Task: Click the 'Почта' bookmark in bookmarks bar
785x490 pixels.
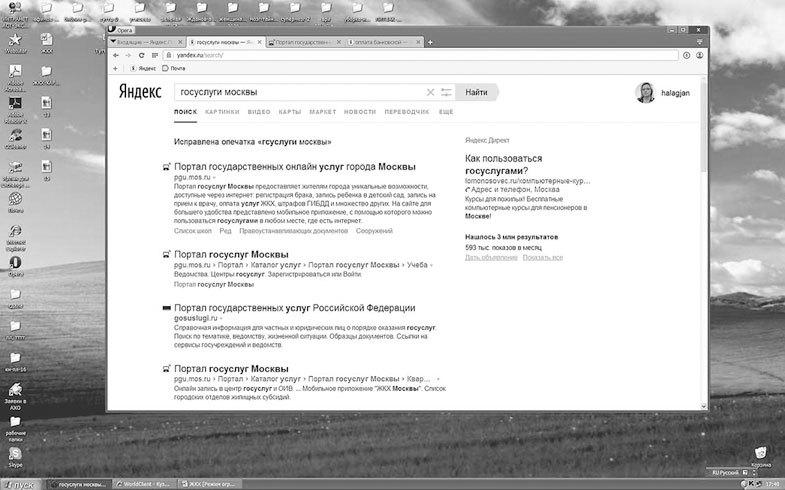Action: [x=176, y=68]
